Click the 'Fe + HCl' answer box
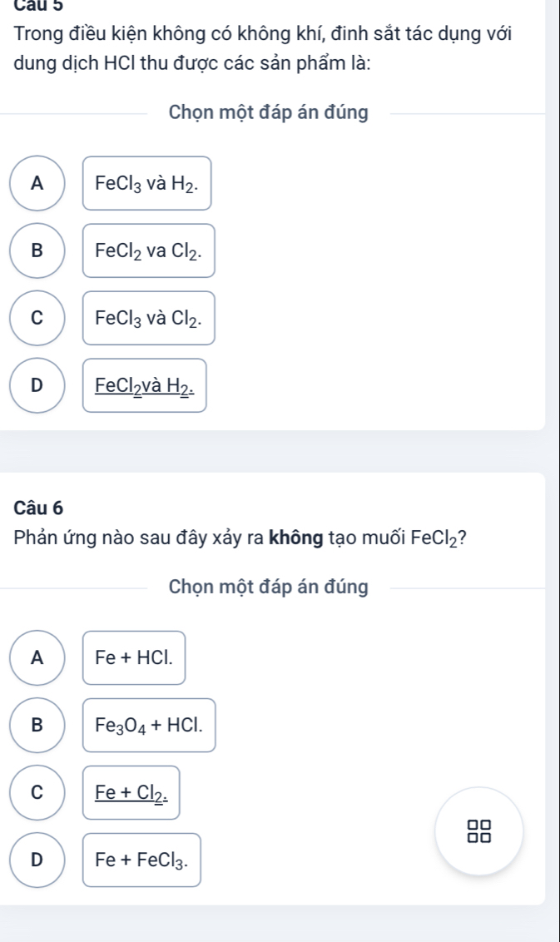Viewport: 560px width, 942px height. (x=134, y=657)
